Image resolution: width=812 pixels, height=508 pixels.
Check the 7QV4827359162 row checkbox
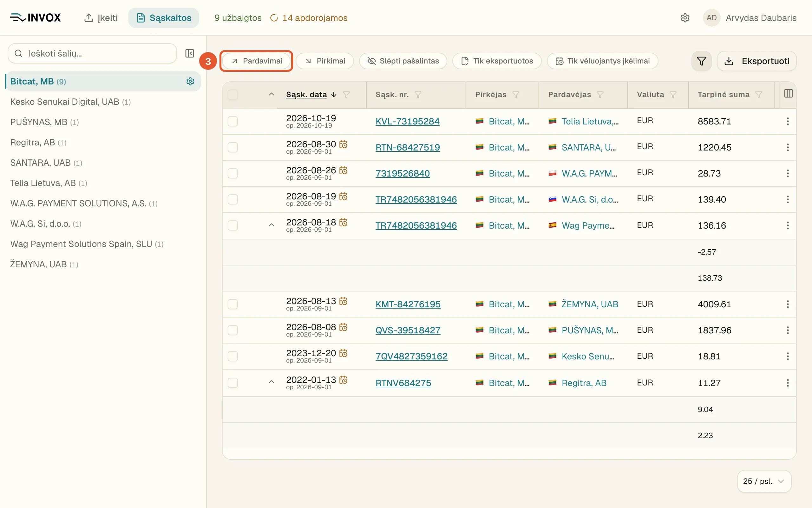[233, 356]
